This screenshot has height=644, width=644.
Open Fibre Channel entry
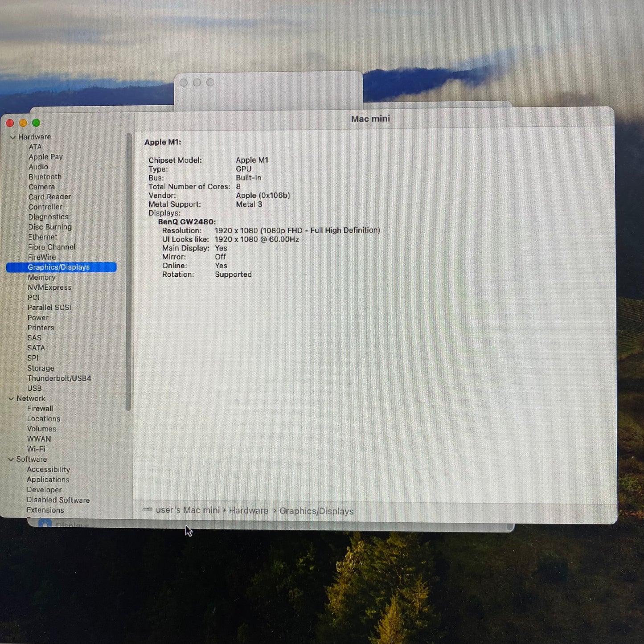52,247
